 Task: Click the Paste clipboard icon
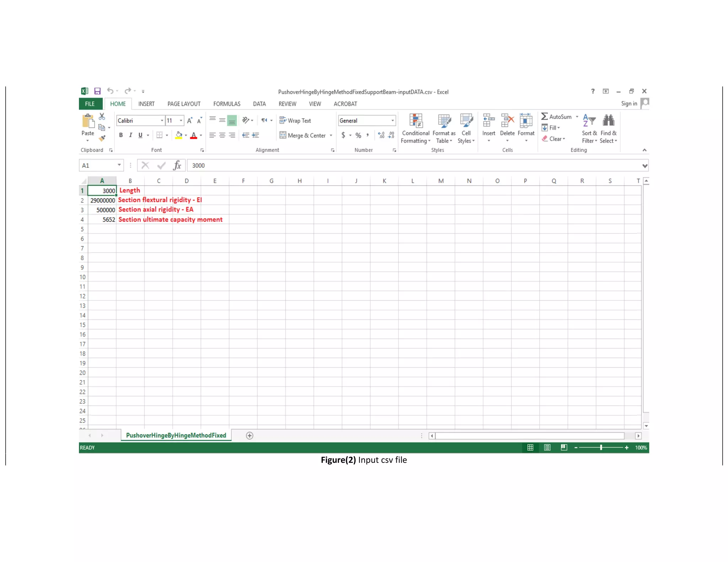(x=88, y=121)
